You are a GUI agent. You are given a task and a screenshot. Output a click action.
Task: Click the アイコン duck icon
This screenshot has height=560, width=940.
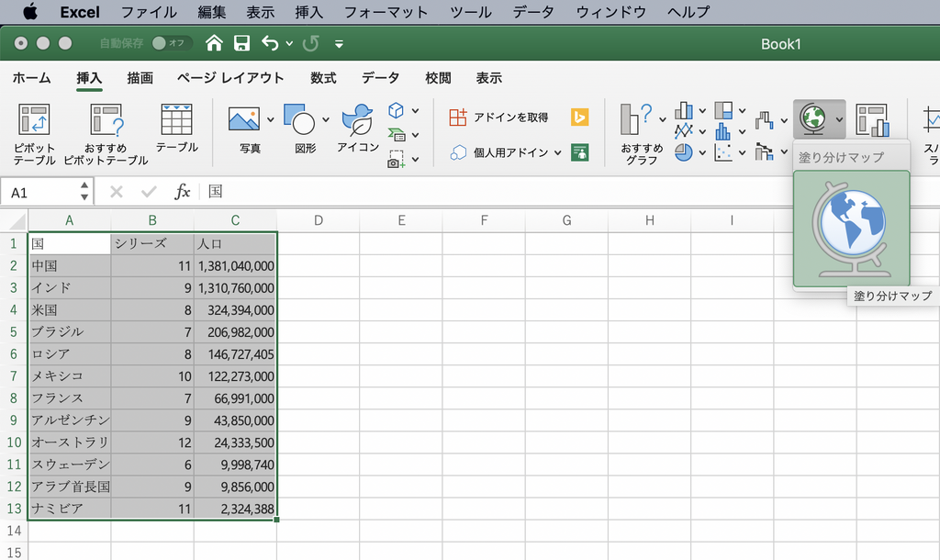pos(357,120)
